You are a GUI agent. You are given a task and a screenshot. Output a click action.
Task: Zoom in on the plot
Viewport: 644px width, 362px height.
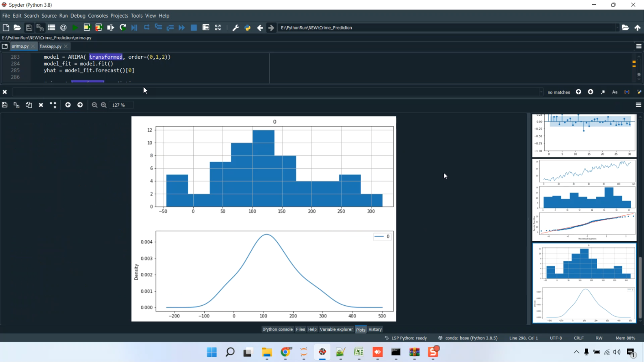pos(103,105)
